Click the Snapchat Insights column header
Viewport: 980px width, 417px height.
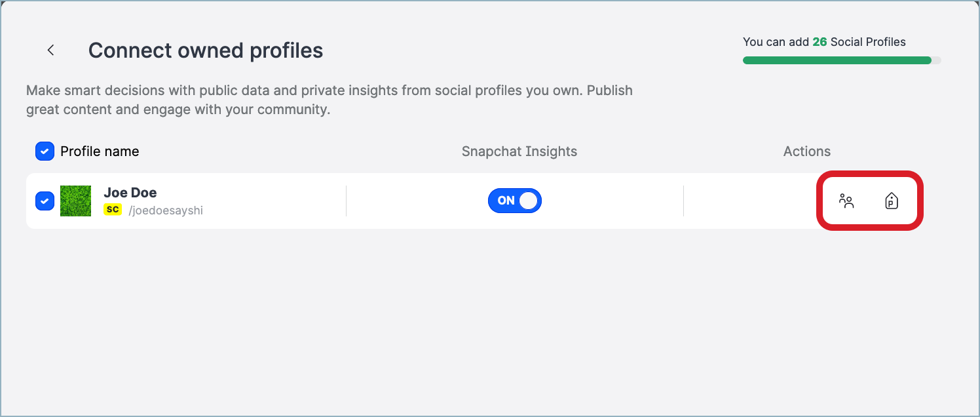(x=519, y=151)
